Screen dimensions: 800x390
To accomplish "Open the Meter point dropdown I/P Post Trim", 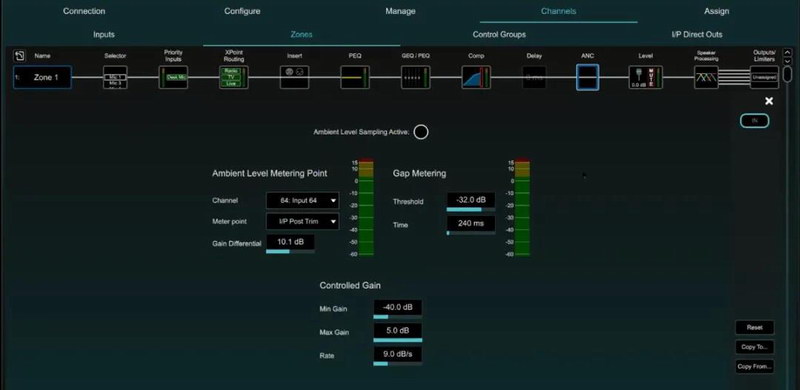I will [x=303, y=222].
